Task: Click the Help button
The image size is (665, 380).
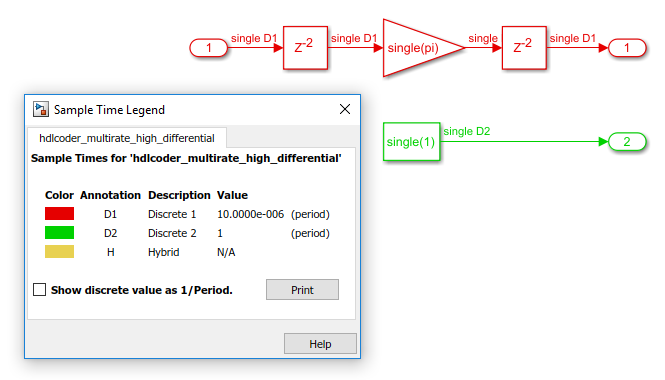Action: pyautogui.click(x=320, y=344)
